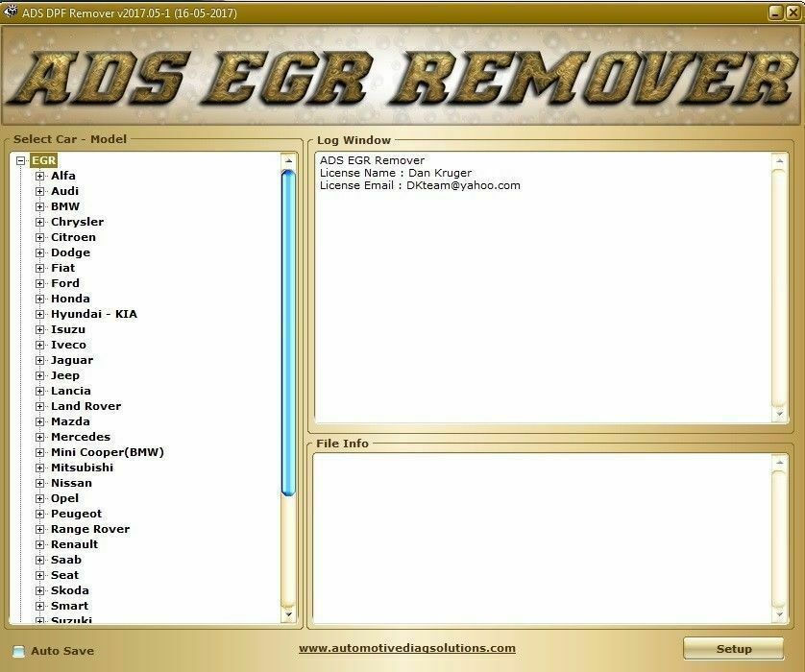Select the Smart brand
Viewport: 805px width, 672px height.
[x=69, y=606]
